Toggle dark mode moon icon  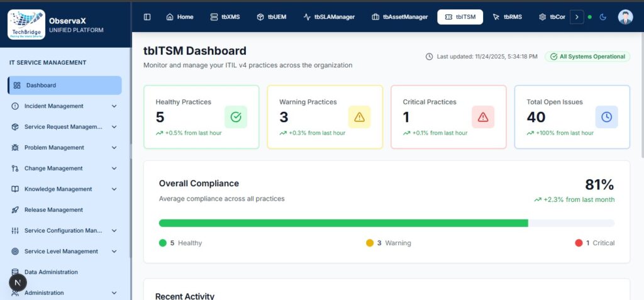point(602,17)
